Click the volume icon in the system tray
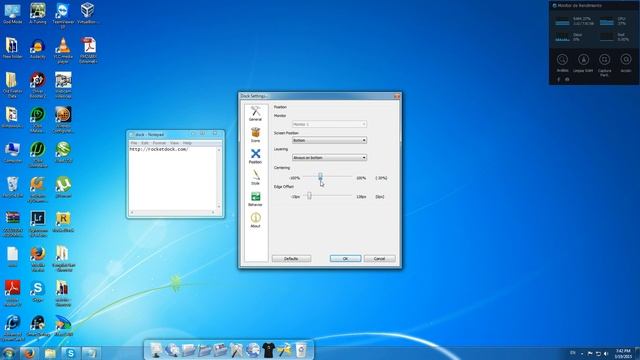The height and width of the screenshot is (360, 640). click(x=606, y=353)
